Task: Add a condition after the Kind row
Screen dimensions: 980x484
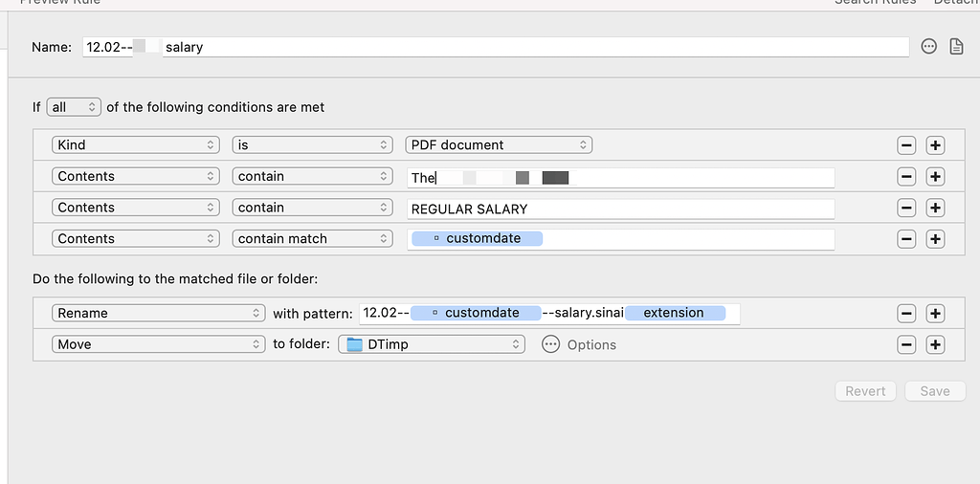Action: click(935, 145)
